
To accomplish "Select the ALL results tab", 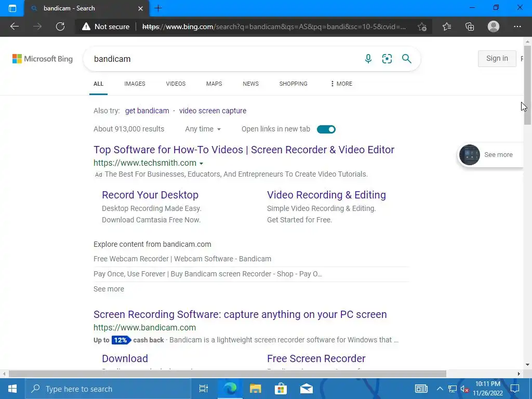I will [x=98, y=84].
